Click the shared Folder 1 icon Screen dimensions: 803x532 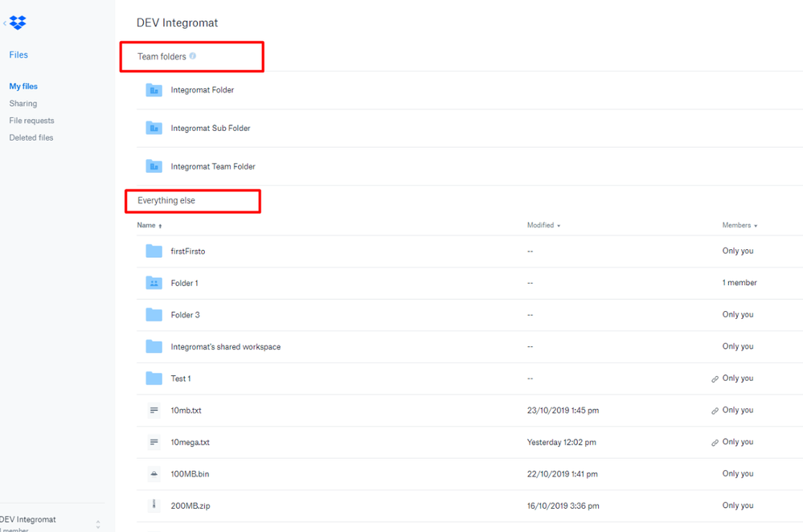point(154,283)
